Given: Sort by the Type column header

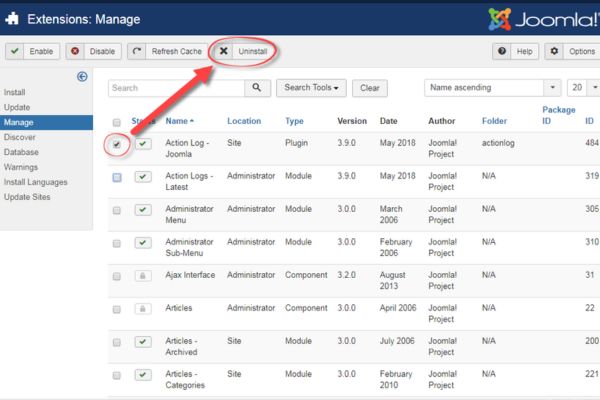Looking at the screenshot, I should click(x=294, y=121).
